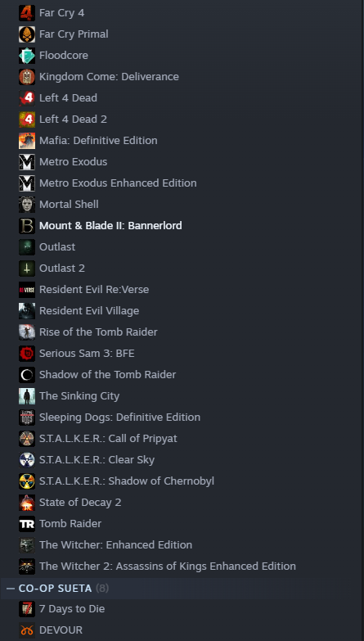Click the Floodcore teal icon
364x641 pixels.
point(27,55)
